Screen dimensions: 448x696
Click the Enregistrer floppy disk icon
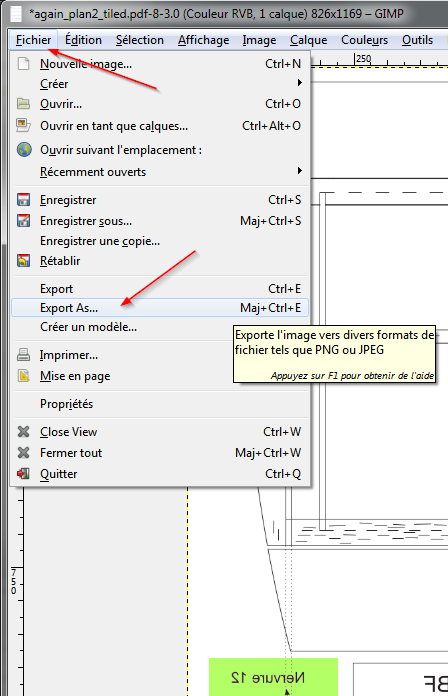23,200
